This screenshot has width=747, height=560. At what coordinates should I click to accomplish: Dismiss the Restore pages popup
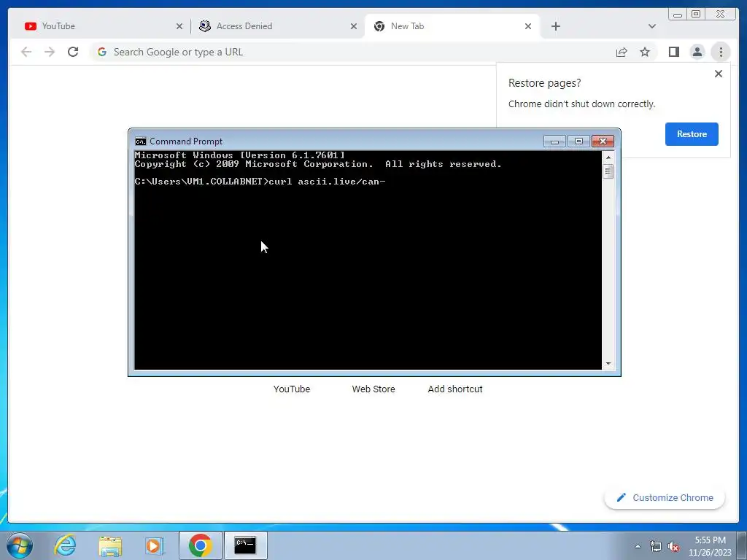click(x=719, y=74)
